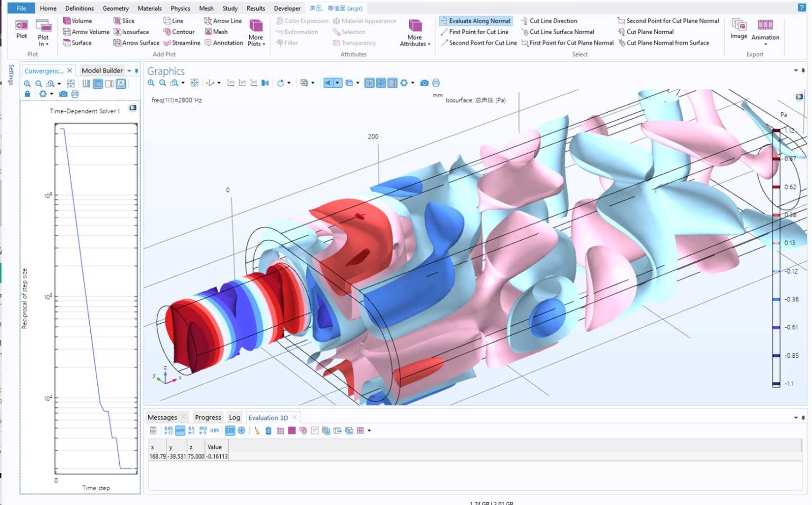Close the Convergence plot tab
Image resolution: width=812 pixels, height=505 pixels.
[x=70, y=70]
